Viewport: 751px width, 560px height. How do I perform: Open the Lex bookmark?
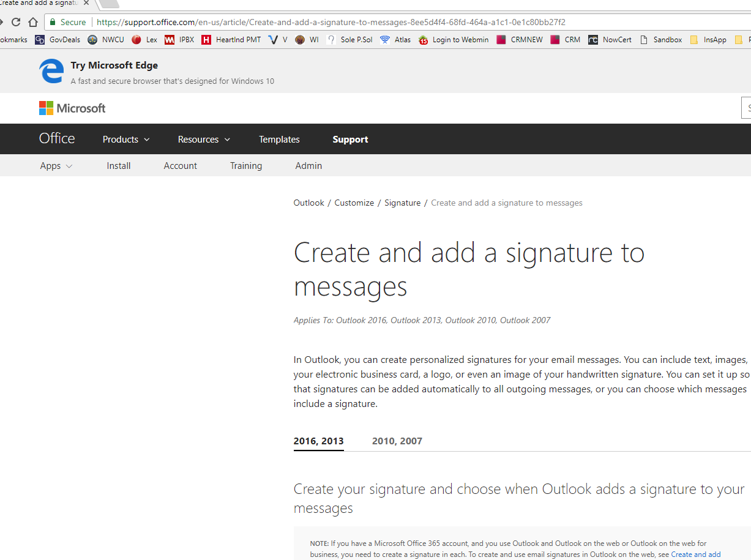click(144, 40)
